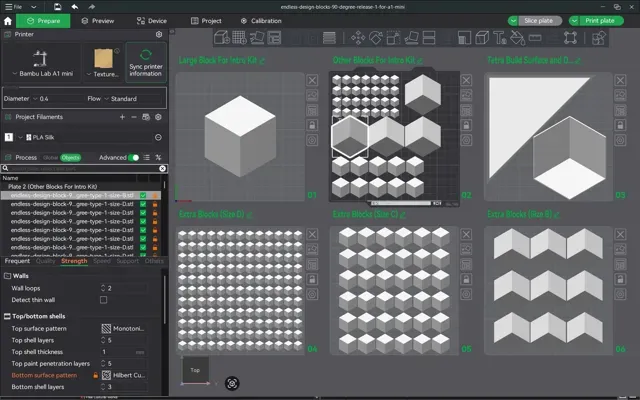Open the Seam painting tool

(x=482, y=38)
